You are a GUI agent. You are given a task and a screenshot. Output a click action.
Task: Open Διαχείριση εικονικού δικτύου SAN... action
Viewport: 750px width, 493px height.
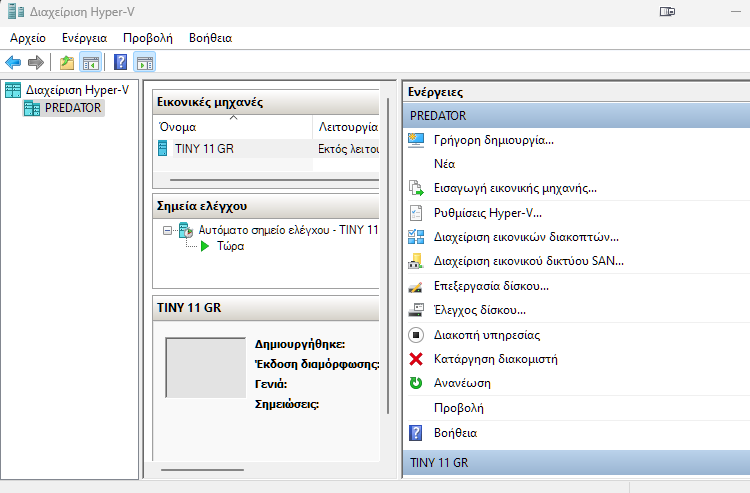529,261
